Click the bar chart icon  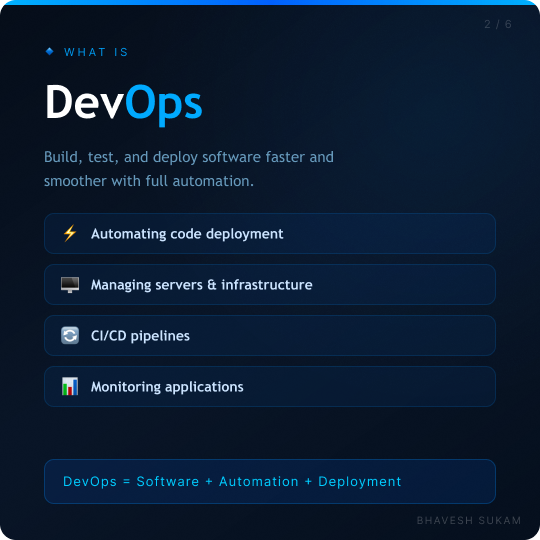(70, 386)
